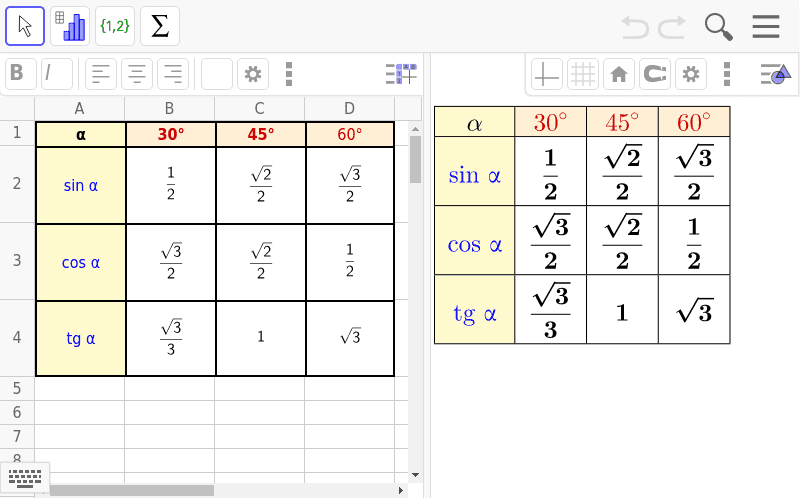Select row 4 header
Viewport: 800px width, 500px height.
pos(17,338)
